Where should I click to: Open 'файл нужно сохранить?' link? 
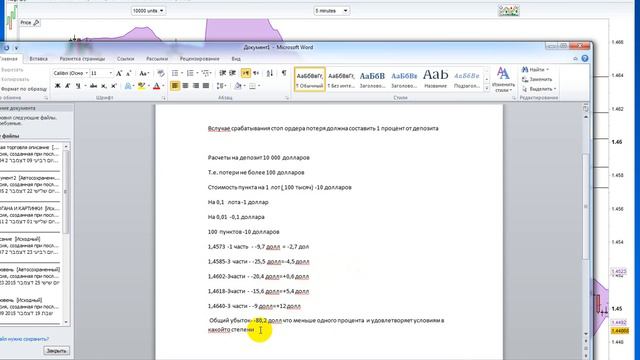pyautogui.click(x=24, y=339)
